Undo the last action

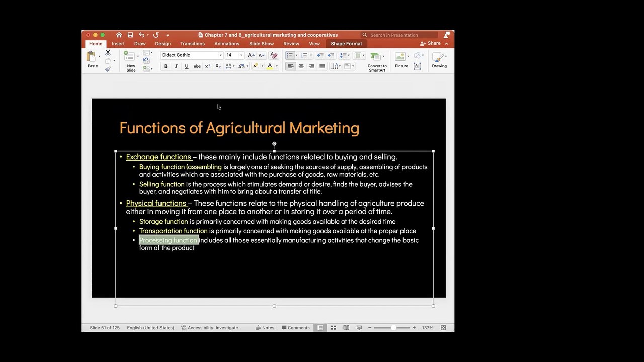click(141, 35)
